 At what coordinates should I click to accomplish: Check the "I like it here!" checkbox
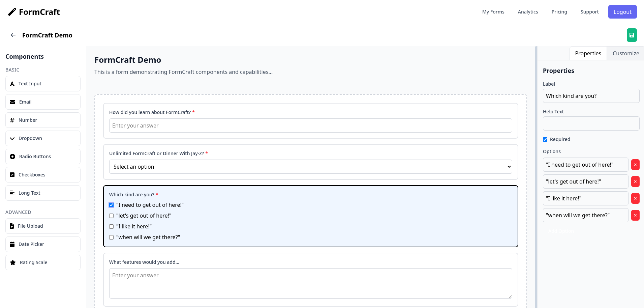click(x=111, y=226)
